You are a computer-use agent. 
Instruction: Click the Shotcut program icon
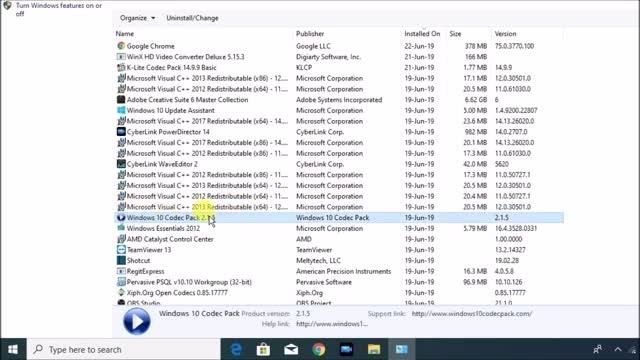coord(121,260)
